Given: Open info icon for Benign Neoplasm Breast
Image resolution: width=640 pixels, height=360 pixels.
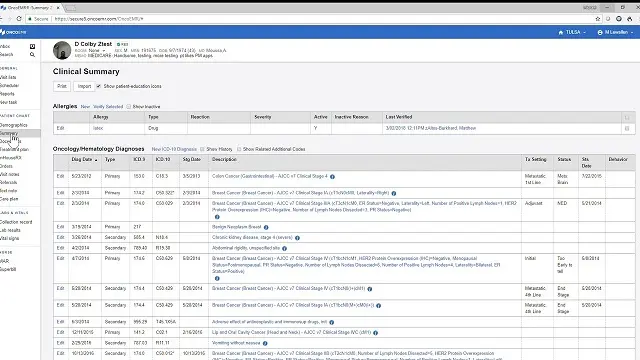Looking at the screenshot, I should (266, 227).
